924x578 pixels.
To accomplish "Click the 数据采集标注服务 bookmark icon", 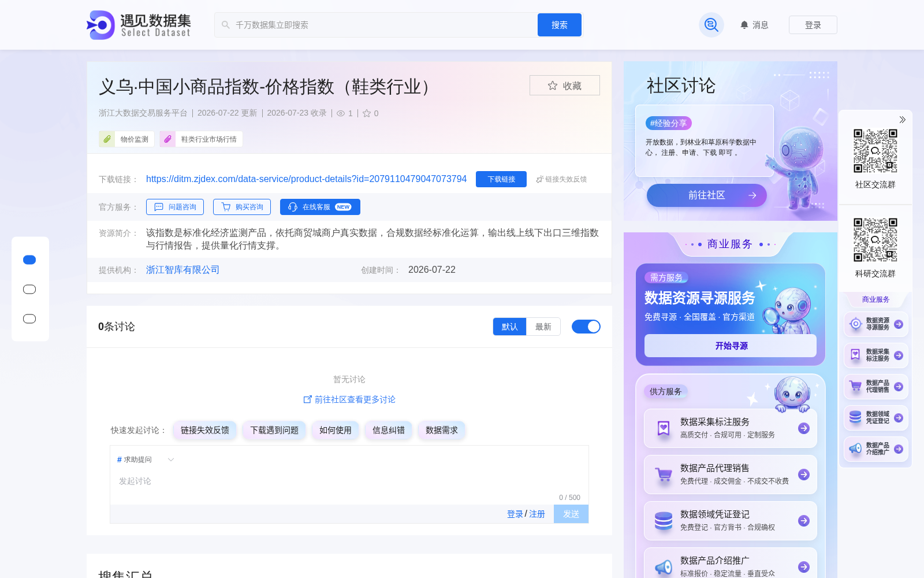I will 664,428.
